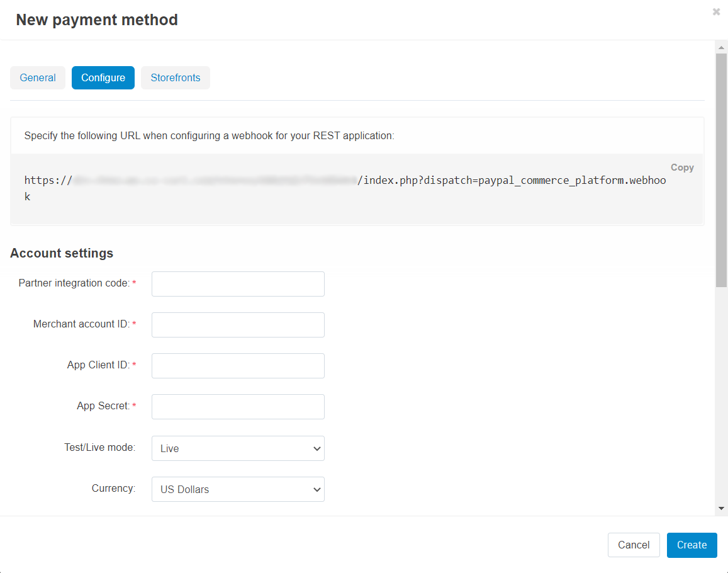Focus the Merchant account ID field

click(238, 325)
